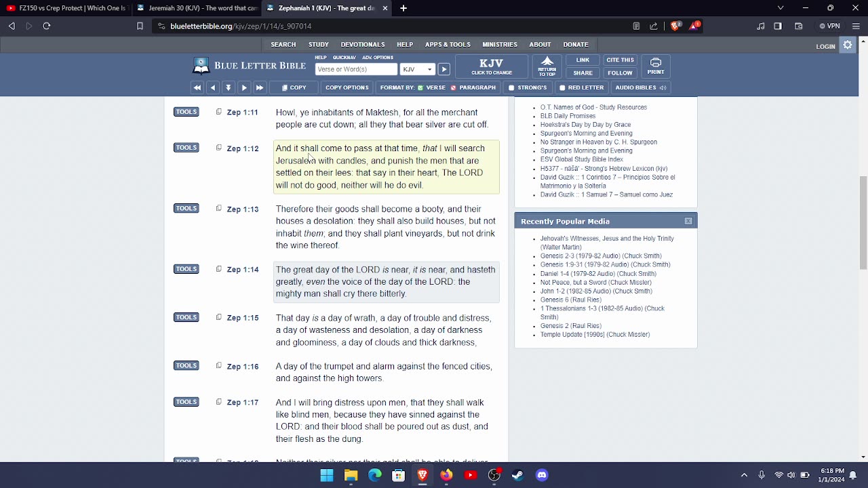Open Tools for Zep 1:14

[x=186, y=269]
